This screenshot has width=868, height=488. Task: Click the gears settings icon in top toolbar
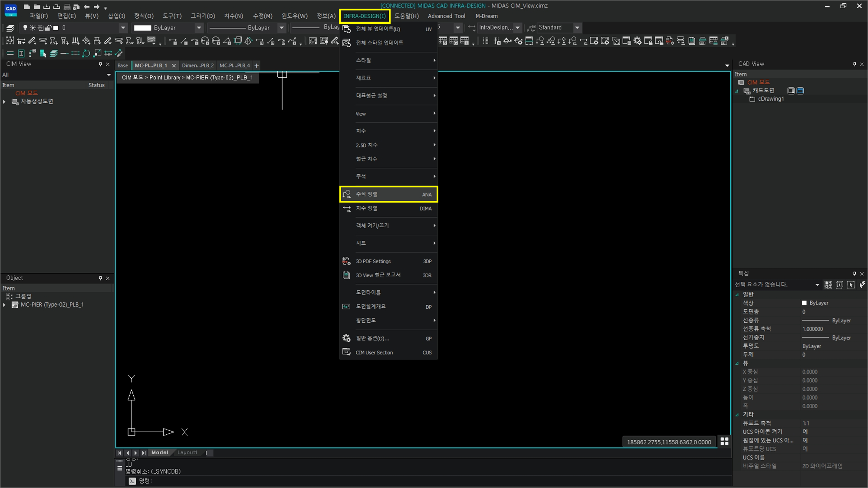point(637,41)
